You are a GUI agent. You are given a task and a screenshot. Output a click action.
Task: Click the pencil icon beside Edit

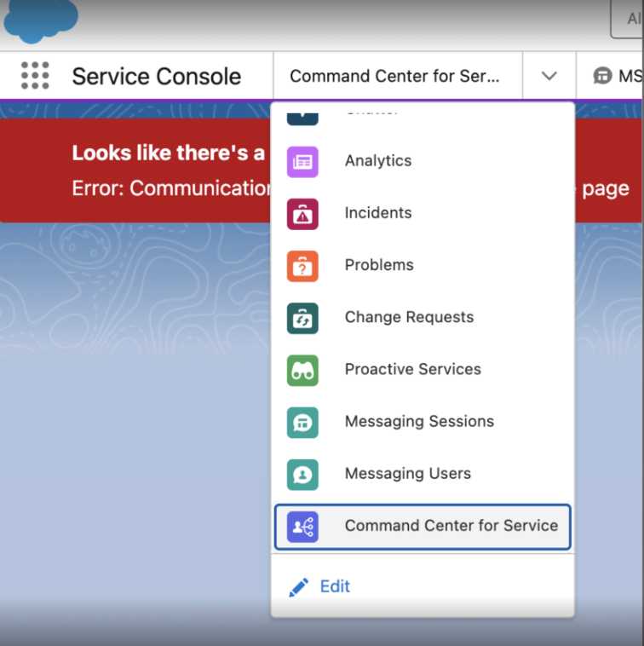pos(298,587)
